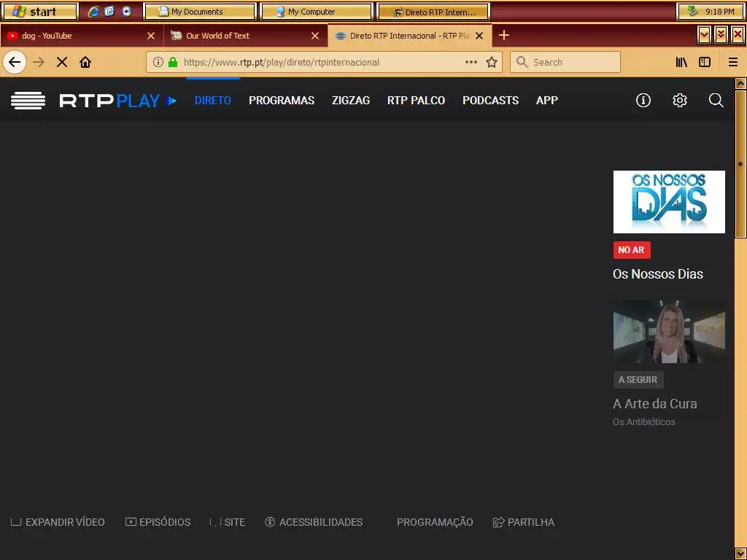
Task: Click the system tray icon beside the clock
Action: pos(693,11)
